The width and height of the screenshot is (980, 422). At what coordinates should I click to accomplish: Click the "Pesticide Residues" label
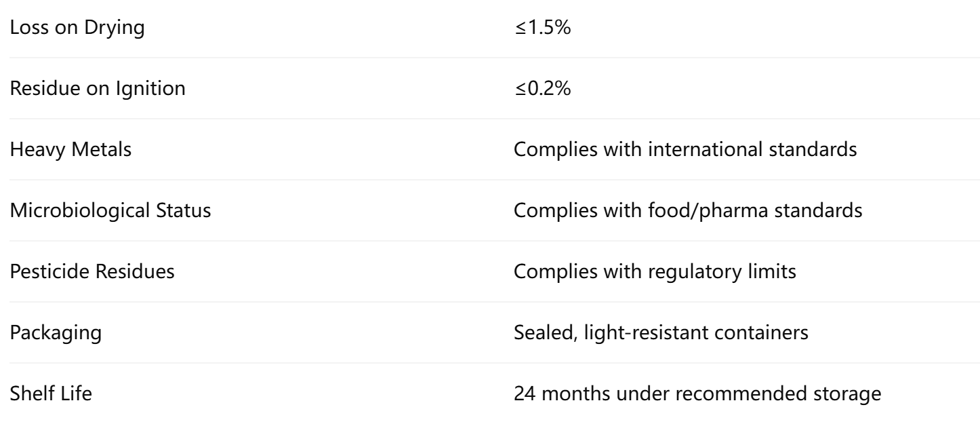[x=93, y=272]
